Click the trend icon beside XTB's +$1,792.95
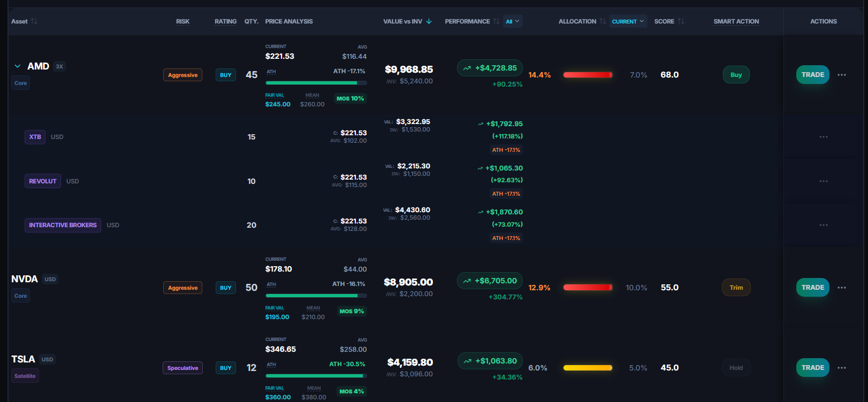This screenshot has width=868, height=402. pyautogui.click(x=481, y=124)
